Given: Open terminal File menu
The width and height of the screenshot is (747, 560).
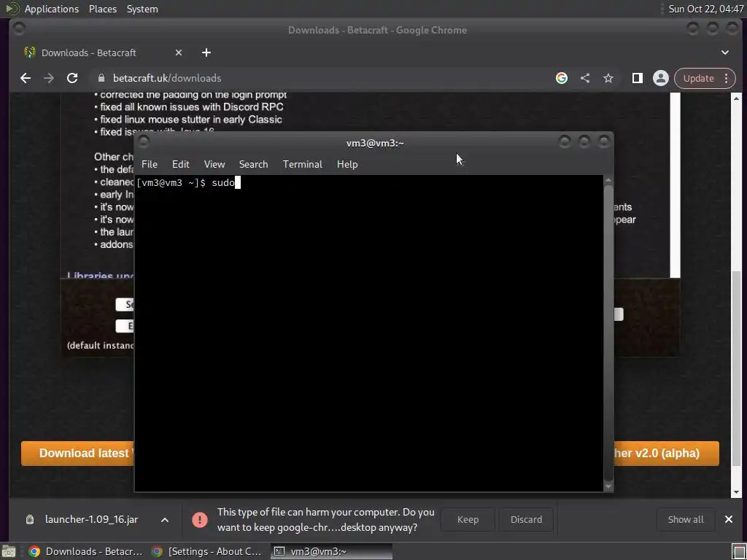Looking at the screenshot, I should point(149,164).
